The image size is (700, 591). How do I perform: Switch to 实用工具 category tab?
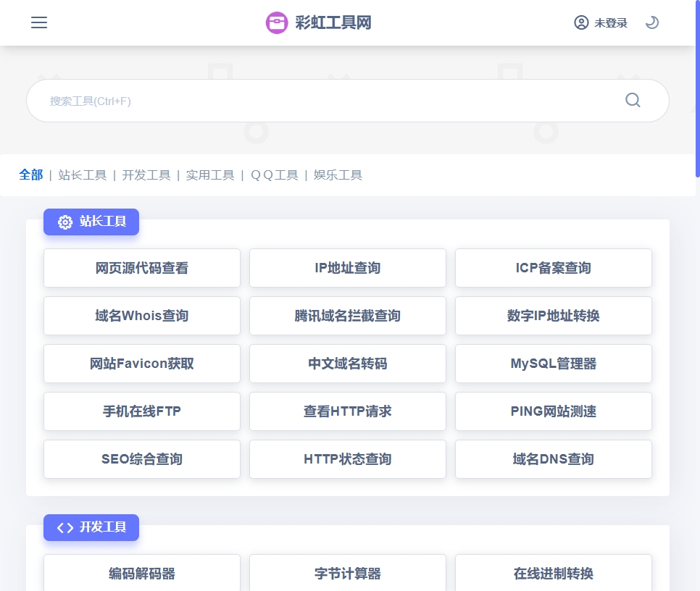click(x=210, y=175)
